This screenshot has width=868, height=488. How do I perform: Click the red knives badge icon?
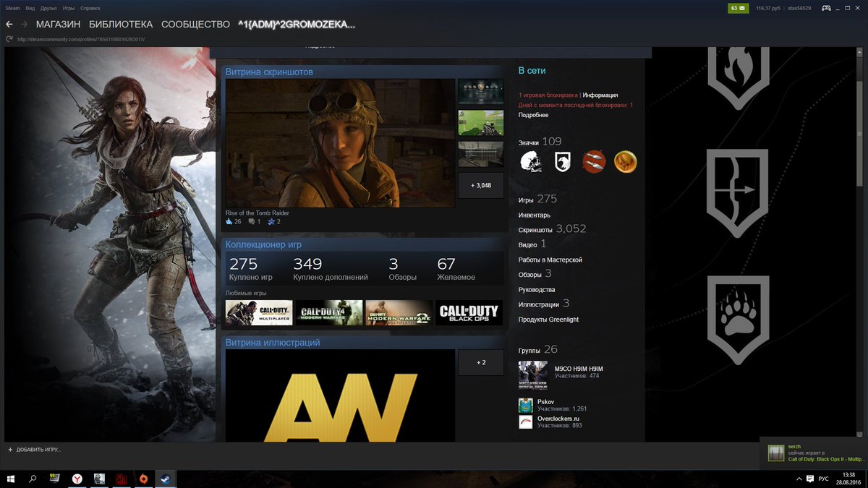tap(594, 162)
